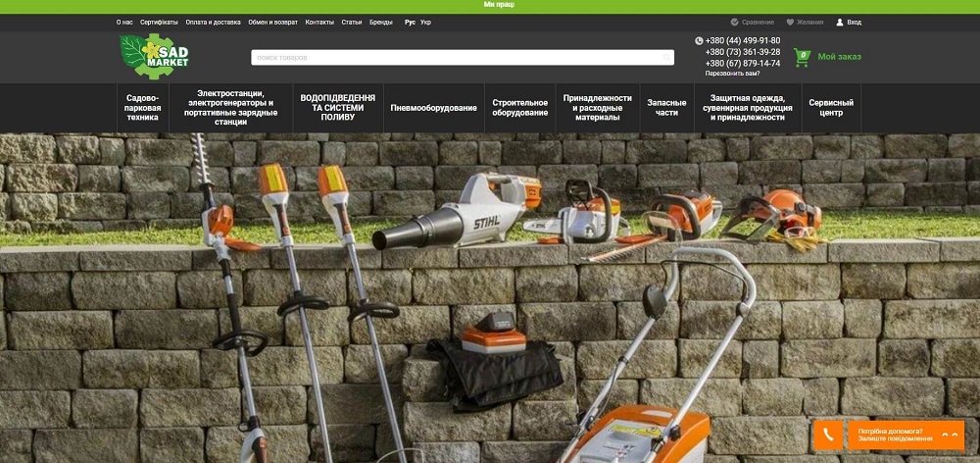Expand the Садово-парковая техника category
The height and width of the screenshot is (463, 980).
coord(142,109)
